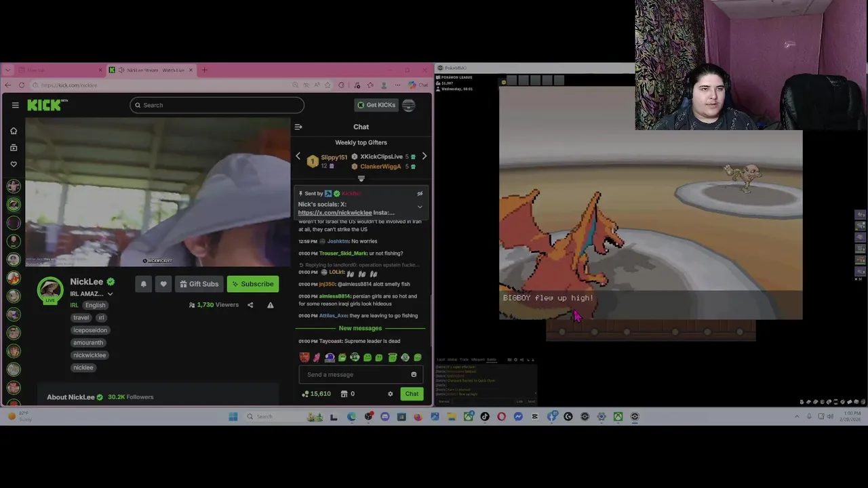Open the emoji picker in message box
Image resolution: width=868 pixels, height=488 pixels.
click(x=414, y=374)
